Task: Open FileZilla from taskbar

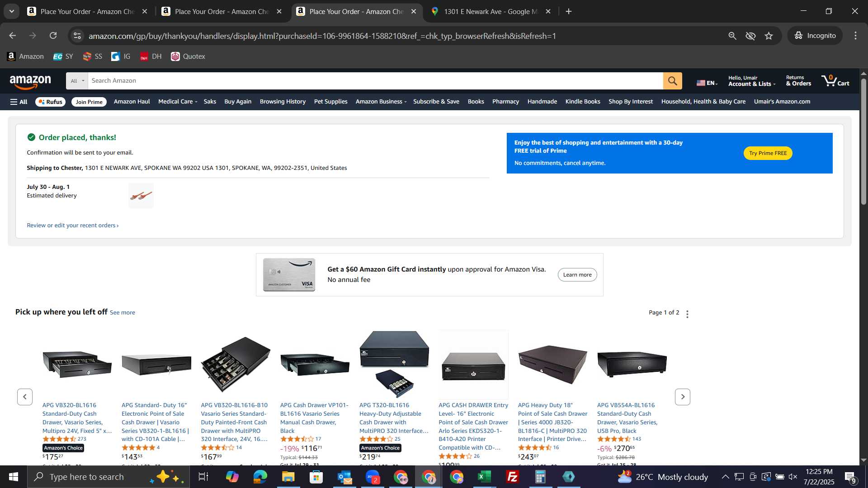Action: point(512,477)
